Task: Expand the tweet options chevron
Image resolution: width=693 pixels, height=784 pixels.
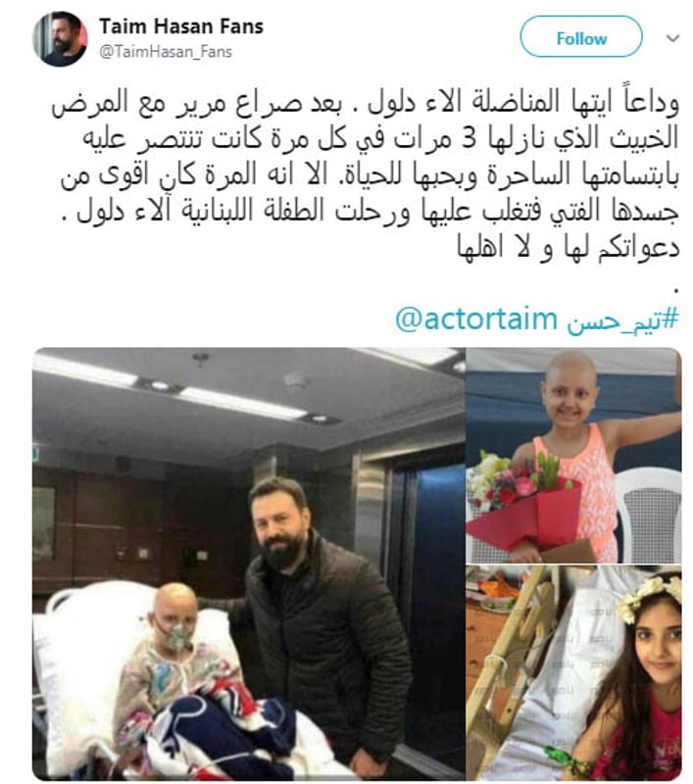Action: pos(673,38)
